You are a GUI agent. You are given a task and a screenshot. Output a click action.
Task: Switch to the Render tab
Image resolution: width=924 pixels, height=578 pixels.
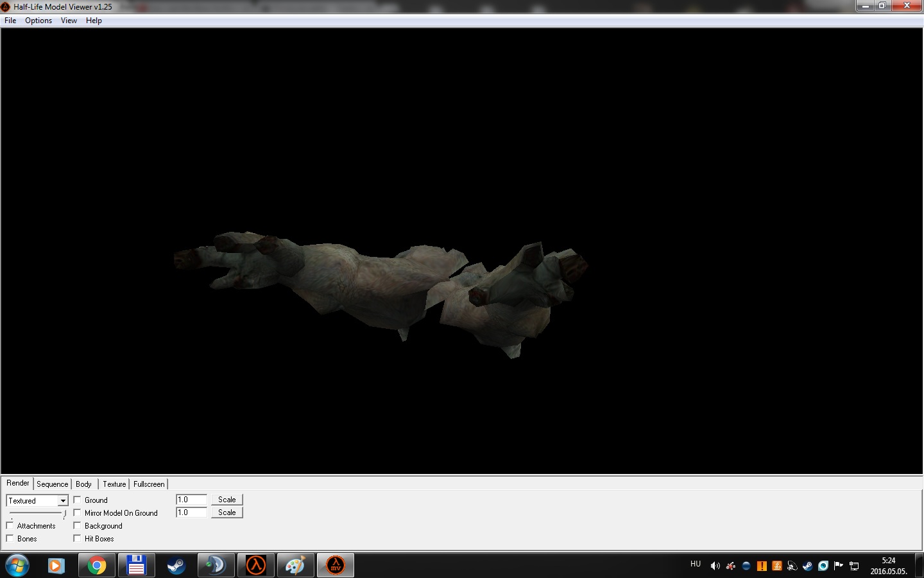(18, 483)
